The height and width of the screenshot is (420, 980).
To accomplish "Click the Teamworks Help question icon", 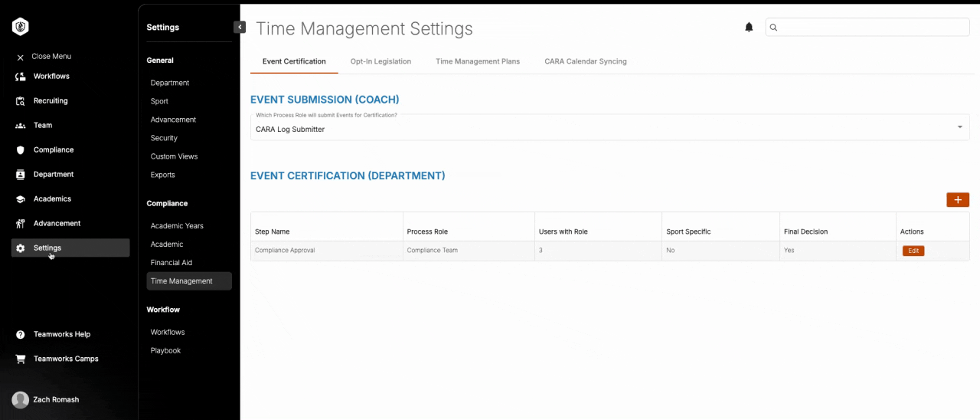I will pos(20,335).
